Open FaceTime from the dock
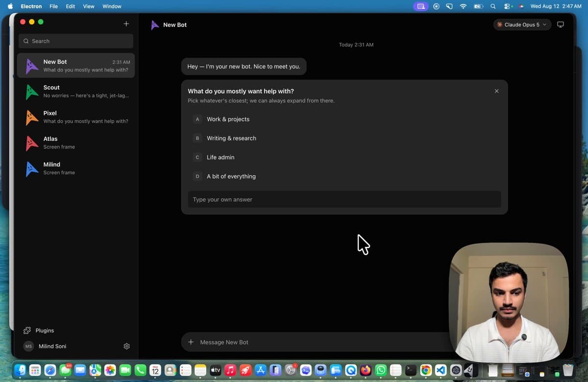Image resolution: width=588 pixels, height=382 pixels. click(x=125, y=370)
